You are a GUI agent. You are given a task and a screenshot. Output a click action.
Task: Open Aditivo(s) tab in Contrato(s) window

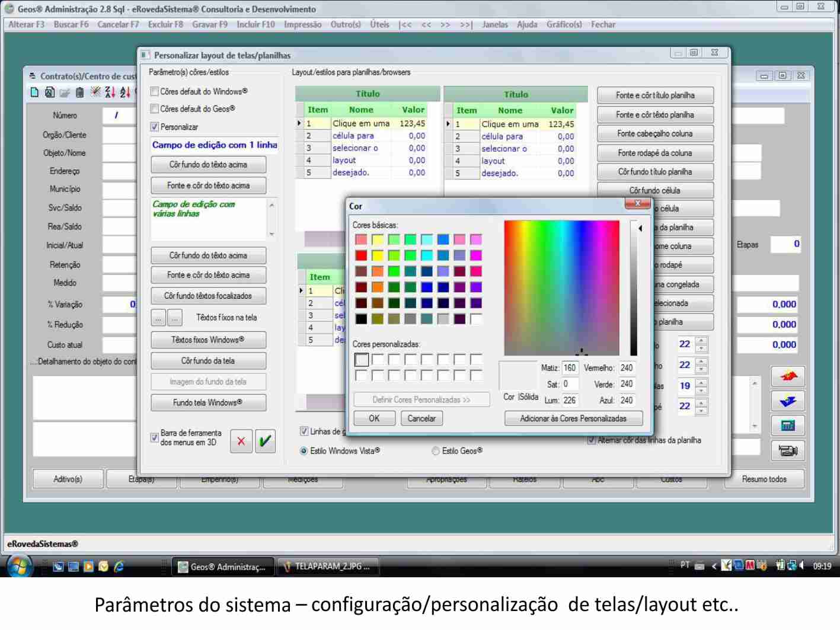68,479
